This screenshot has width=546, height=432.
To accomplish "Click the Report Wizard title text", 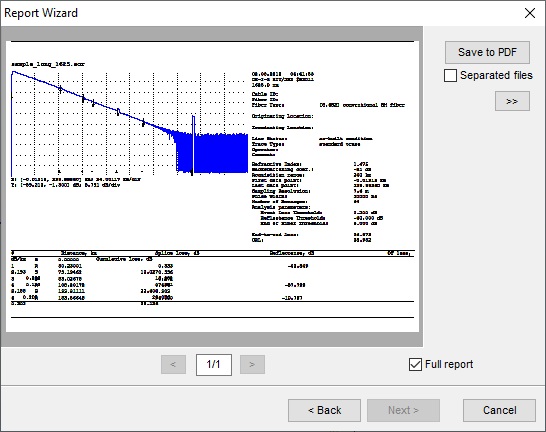I will pyautogui.click(x=41, y=13).
